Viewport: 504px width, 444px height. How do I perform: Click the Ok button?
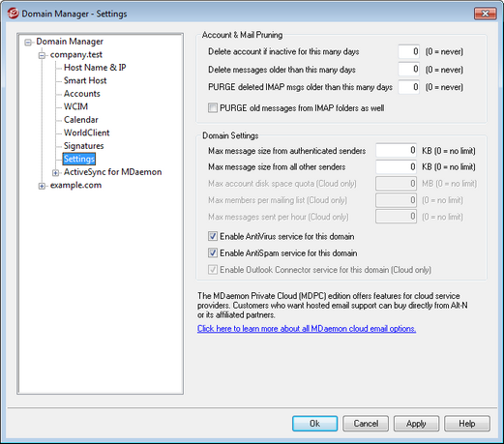(314, 424)
